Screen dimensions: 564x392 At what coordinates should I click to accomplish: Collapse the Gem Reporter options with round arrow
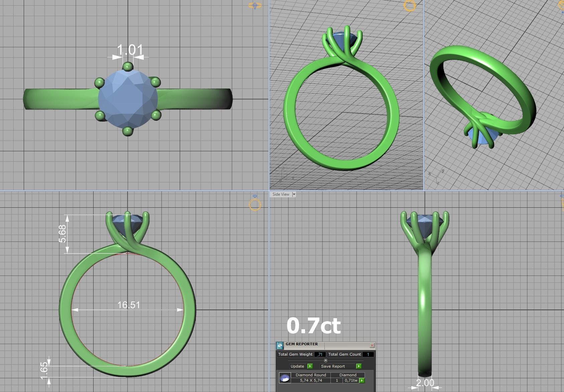326,360
